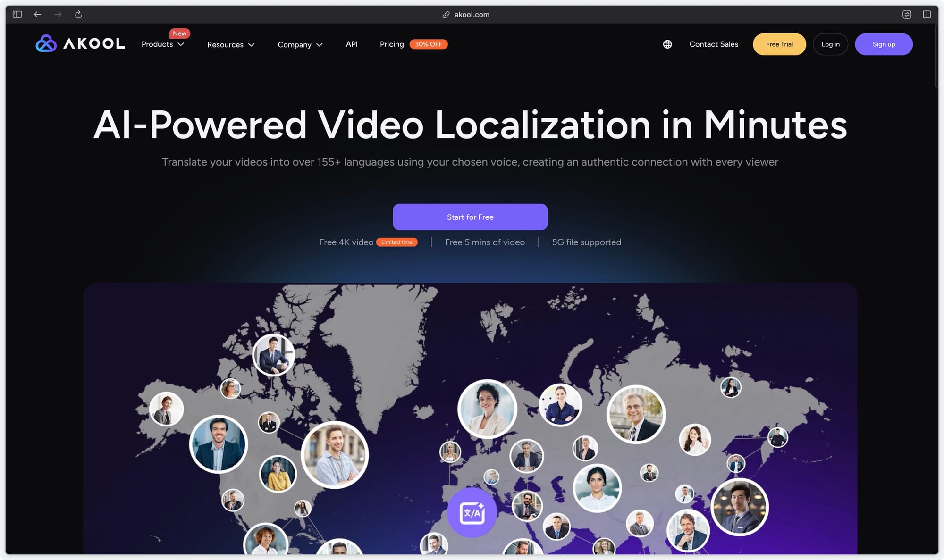Viewport: 944px width, 560px height.
Task: Expand the Resources dropdown chevron
Action: pos(252,45)
